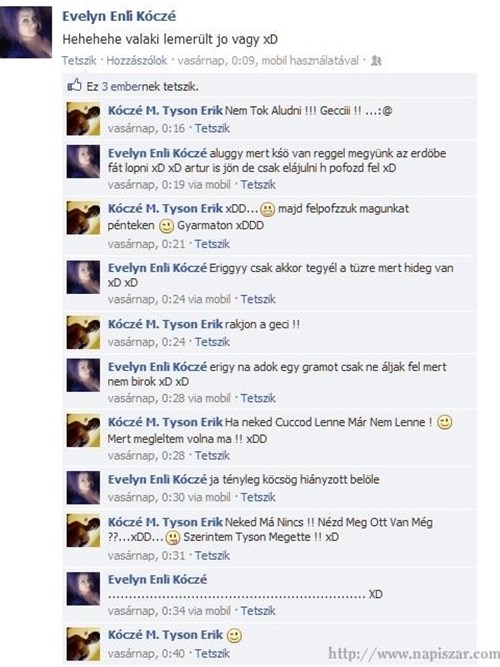
Task: Click the vasárnap, 0:09 post timestamp
Action: click(217, 60)
